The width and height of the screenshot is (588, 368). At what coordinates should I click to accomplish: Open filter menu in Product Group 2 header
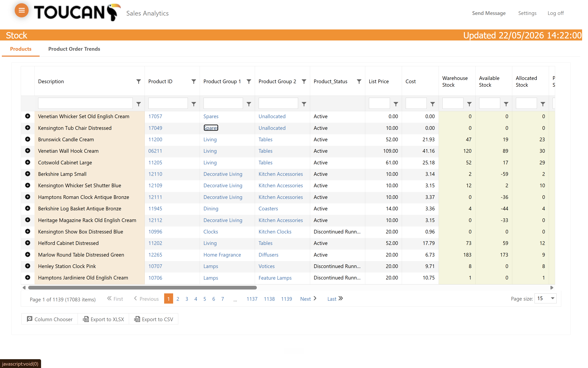coord(304,81)
